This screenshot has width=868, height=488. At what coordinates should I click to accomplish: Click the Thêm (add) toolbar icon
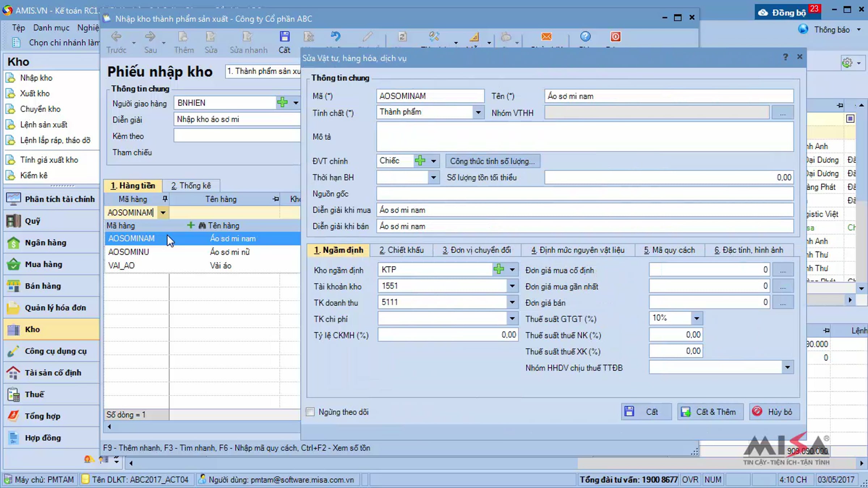point(183,37)
